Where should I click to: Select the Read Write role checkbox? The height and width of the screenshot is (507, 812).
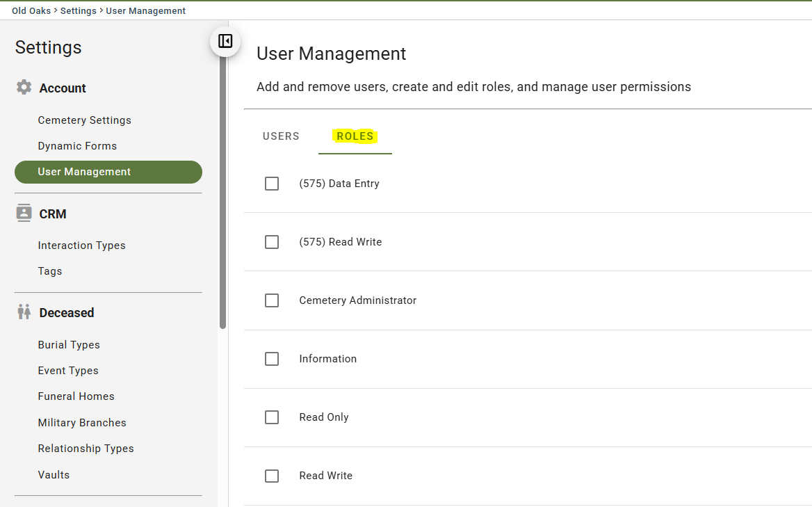tap(272, 476)
